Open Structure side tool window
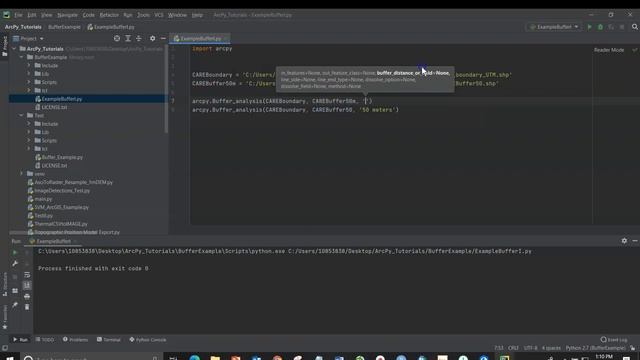 tap(5, 284)
